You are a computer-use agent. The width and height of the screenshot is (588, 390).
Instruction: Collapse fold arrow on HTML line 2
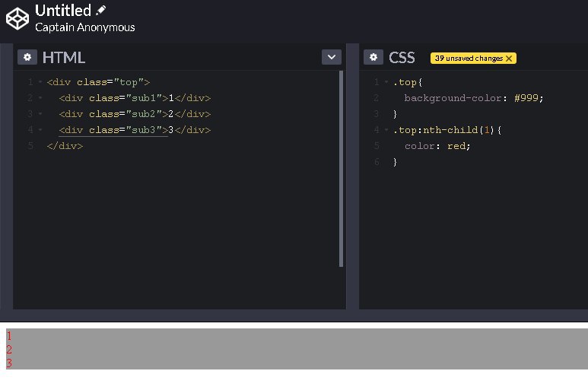(40, 98)
